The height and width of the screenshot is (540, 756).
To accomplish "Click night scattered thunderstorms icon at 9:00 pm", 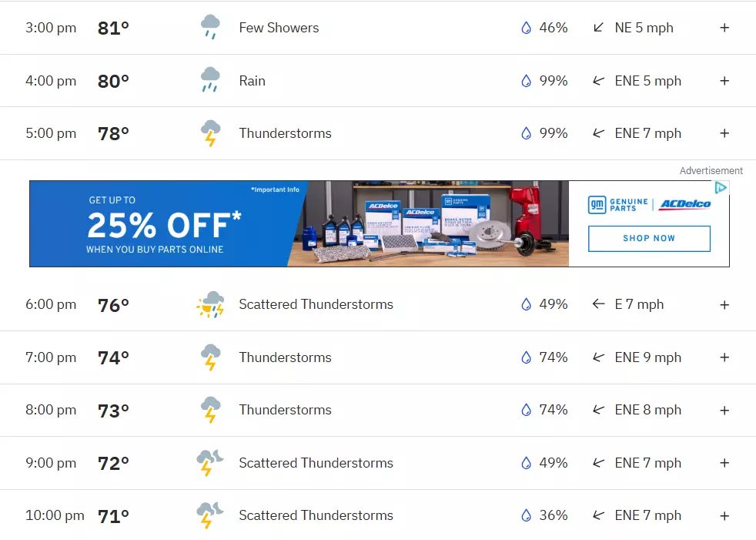I will pyautogui.click(x=209, y=463).
